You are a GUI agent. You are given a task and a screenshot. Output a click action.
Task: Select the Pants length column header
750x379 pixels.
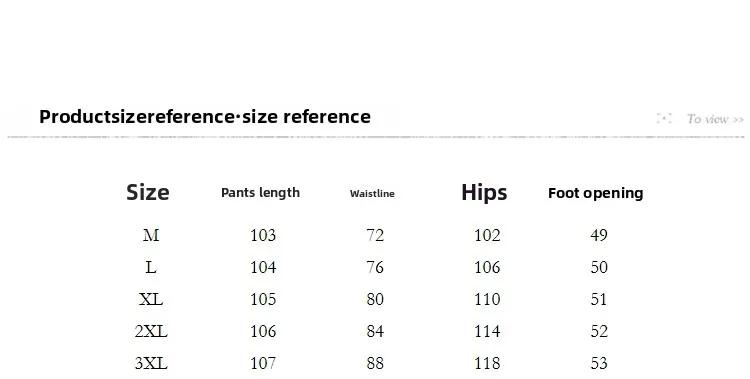point(261,193)
